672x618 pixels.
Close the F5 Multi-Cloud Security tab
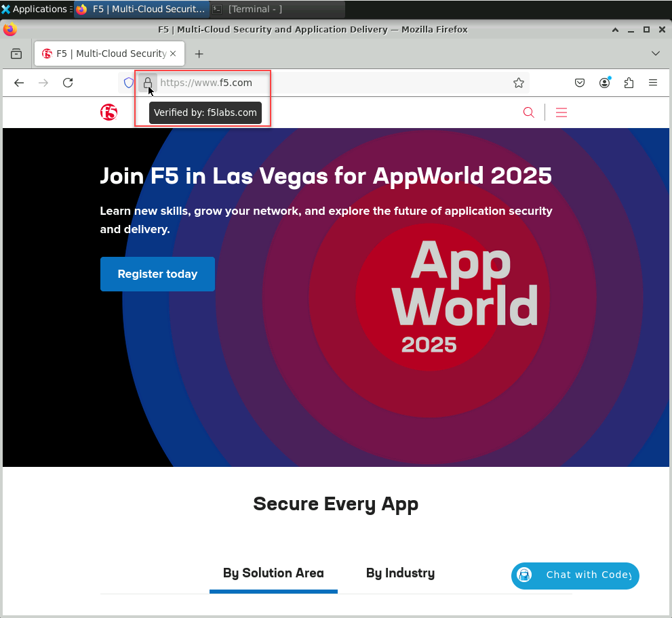(x=173, y=54)
